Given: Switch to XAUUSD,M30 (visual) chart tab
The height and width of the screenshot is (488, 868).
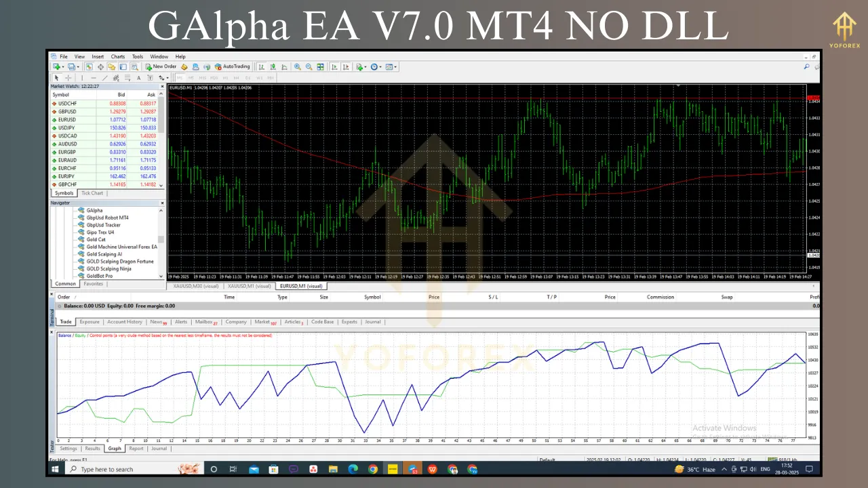Looking at the screenshot, I should point(196,286).
